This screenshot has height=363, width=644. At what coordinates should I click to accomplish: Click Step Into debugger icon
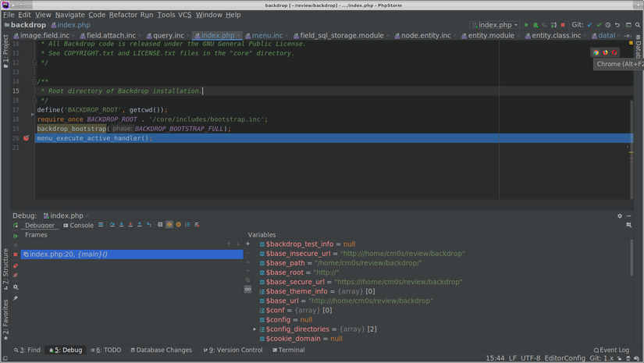coord(121,225)
